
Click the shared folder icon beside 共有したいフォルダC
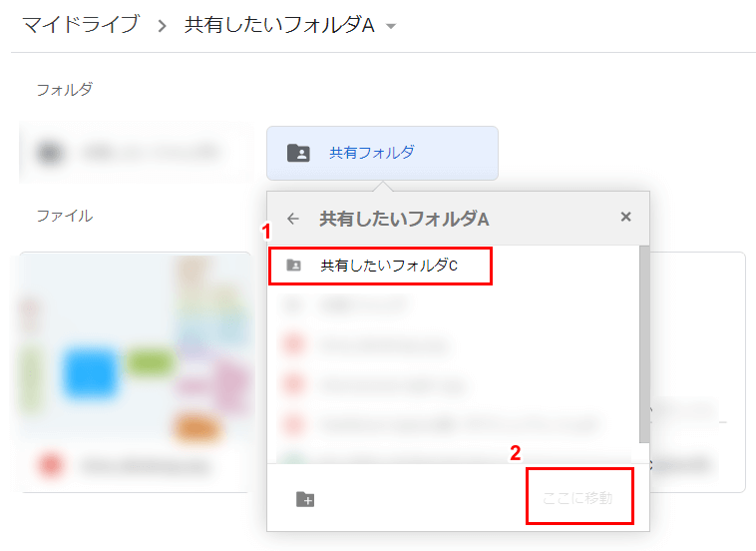point(293,267)
